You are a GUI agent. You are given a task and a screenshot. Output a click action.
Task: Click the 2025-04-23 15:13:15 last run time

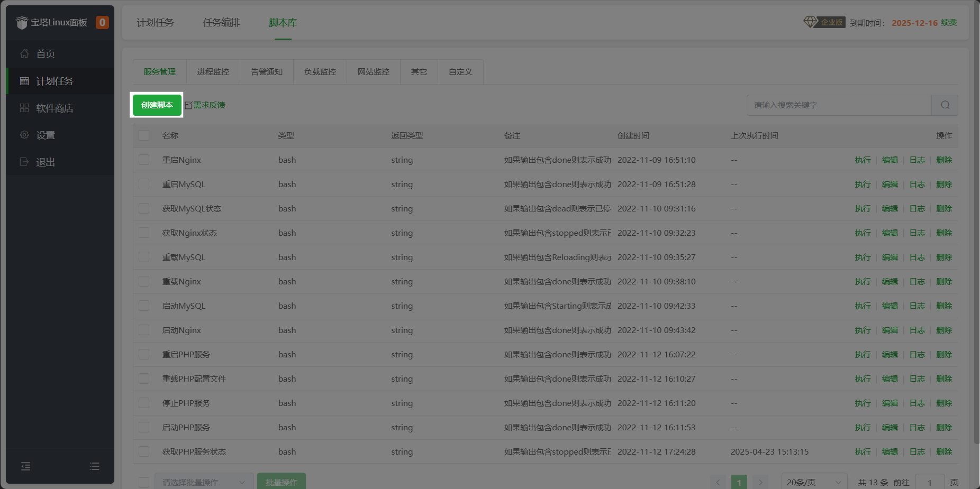(769, 451)
